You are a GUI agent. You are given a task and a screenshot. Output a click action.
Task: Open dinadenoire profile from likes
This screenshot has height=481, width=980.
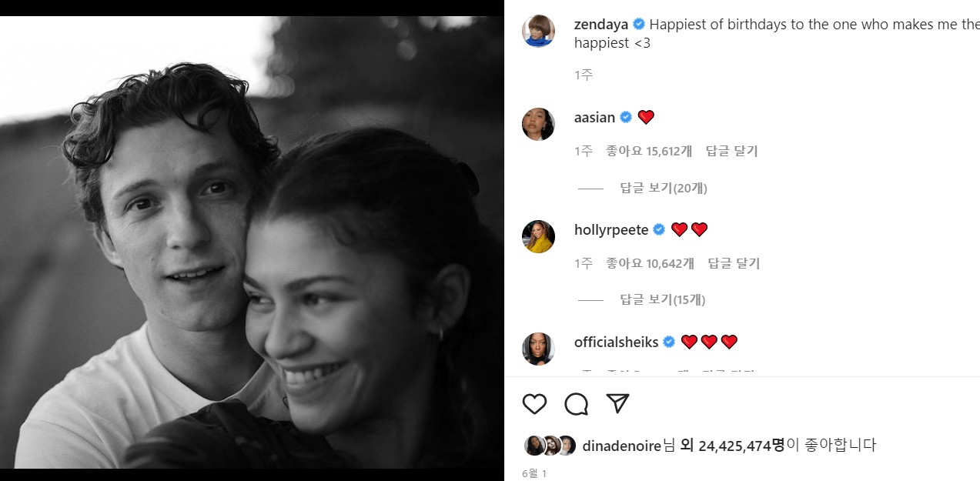(x=622, y=445)
